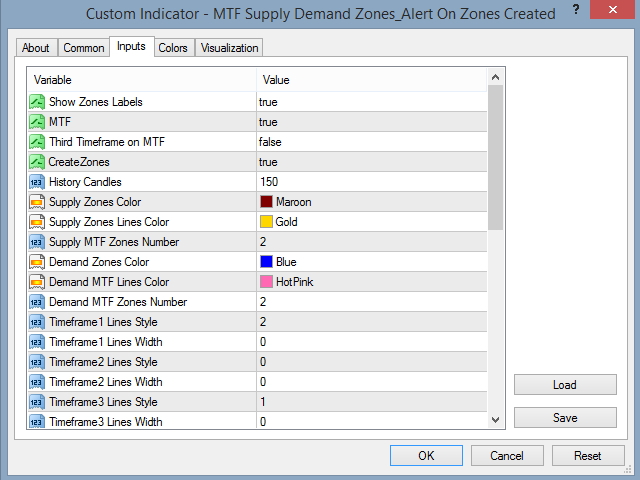Click the icon beside Timeframe1 Lines Width
The image size is (640, 480).
(x=37, y=342)
